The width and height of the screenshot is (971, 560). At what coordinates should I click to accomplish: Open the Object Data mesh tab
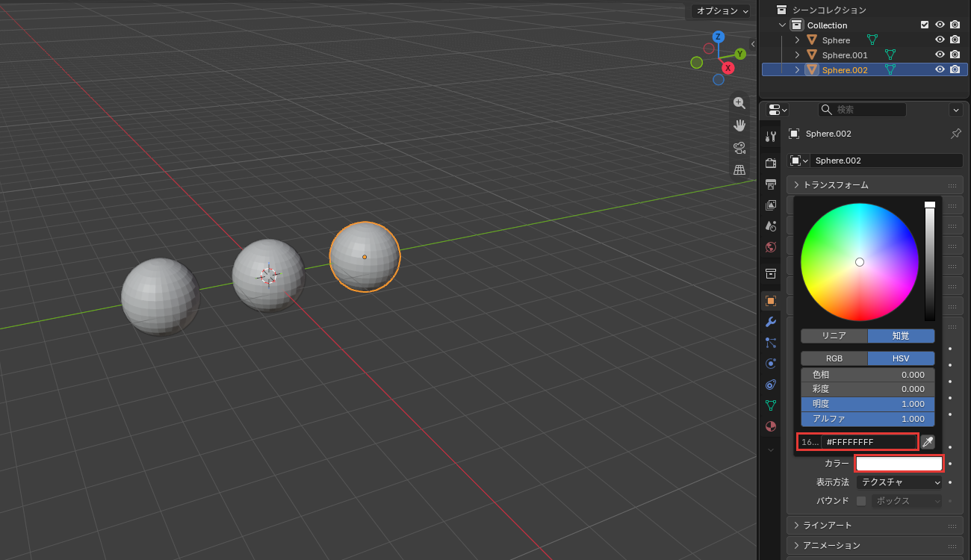(x=771, y=405)
